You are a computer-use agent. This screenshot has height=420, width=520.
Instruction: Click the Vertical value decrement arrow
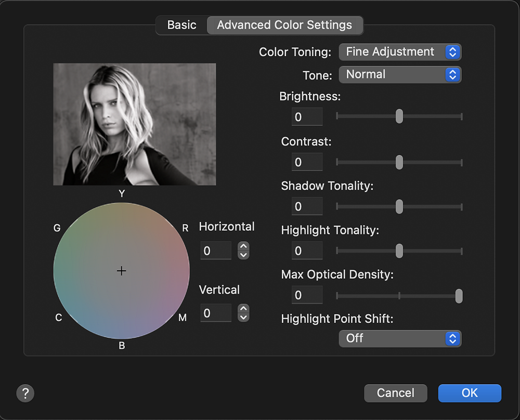(x=243, y=317)
